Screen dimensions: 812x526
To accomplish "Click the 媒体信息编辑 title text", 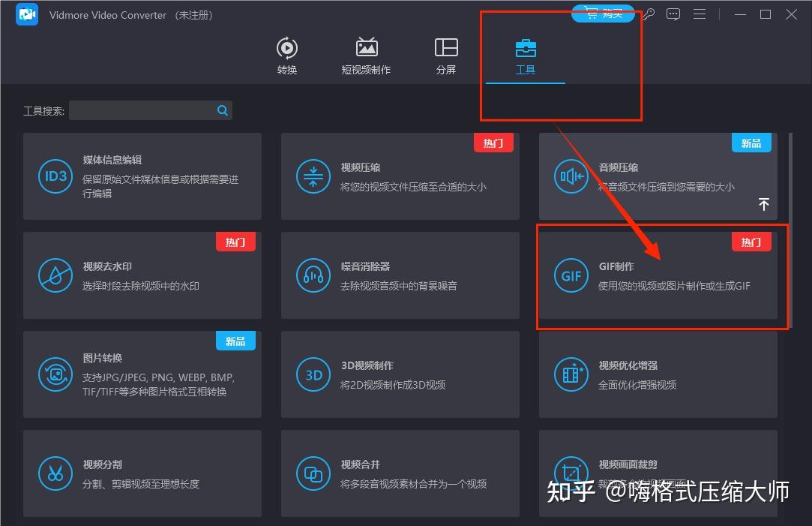I will tap(112, 160).
